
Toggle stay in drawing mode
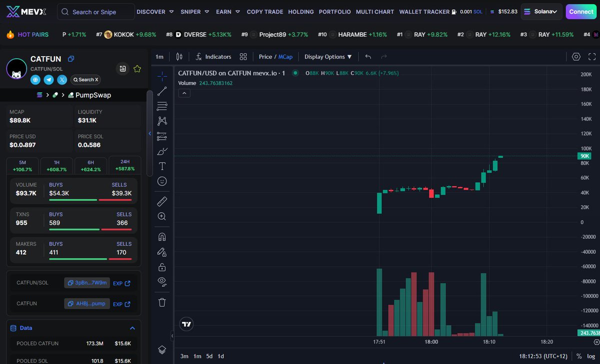tap(162, 252)
